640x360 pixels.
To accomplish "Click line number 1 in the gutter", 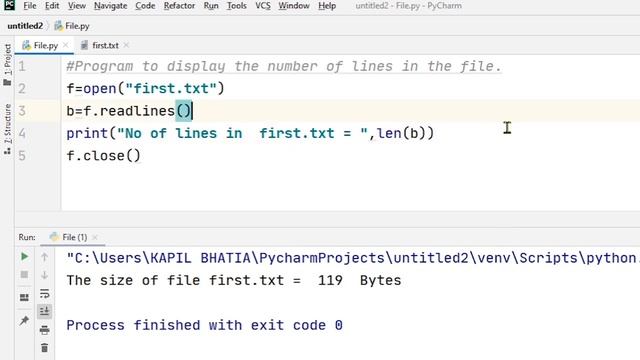I will pyautogui.click(x=22, y=66).
